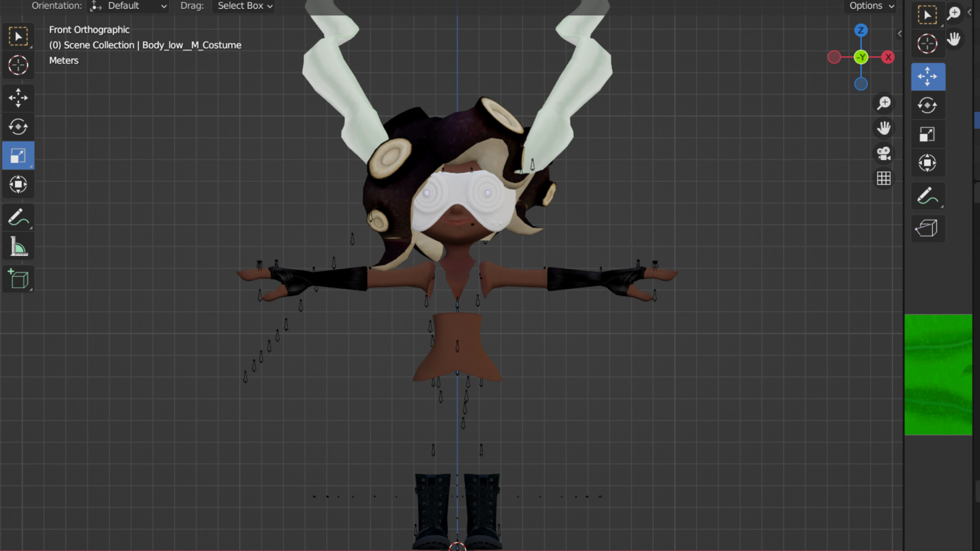Collapse sidebar with small arrow near gizmo
Viewport: 980px width, 551px height.
click(x=899, y=34)
